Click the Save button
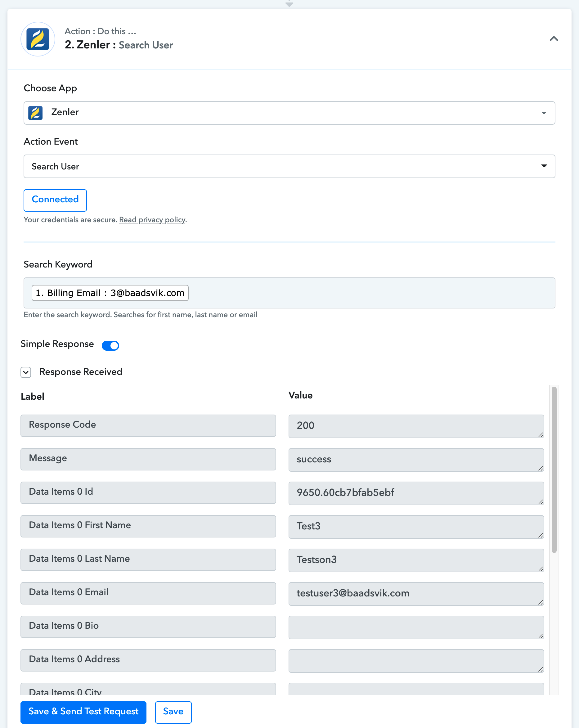 click(173, 712)
